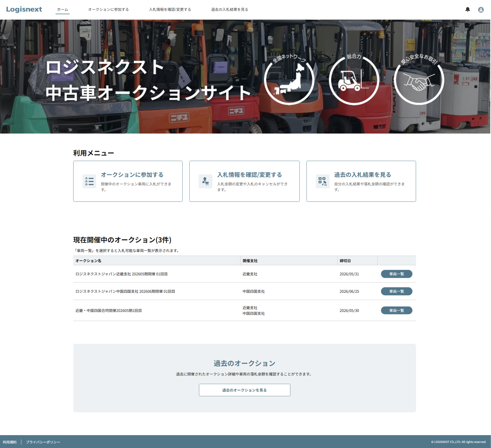
Task: Open the user account avatar icon
Action: [481, 10]
